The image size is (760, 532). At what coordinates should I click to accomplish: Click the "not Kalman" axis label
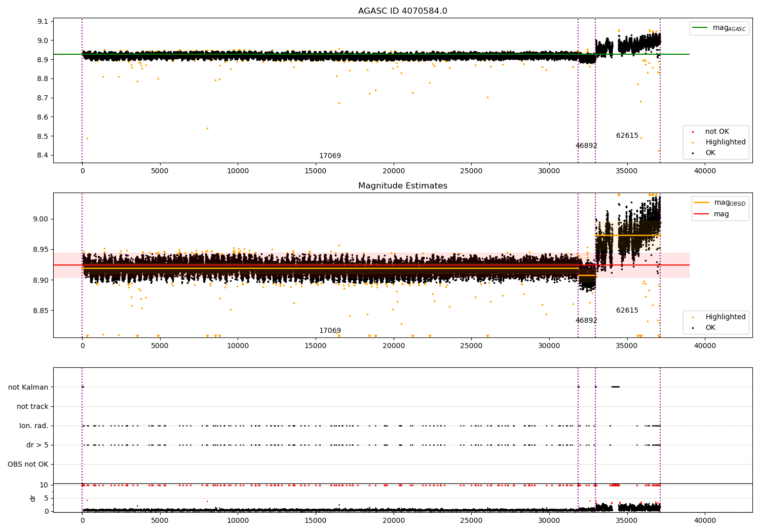click(28, 388)
